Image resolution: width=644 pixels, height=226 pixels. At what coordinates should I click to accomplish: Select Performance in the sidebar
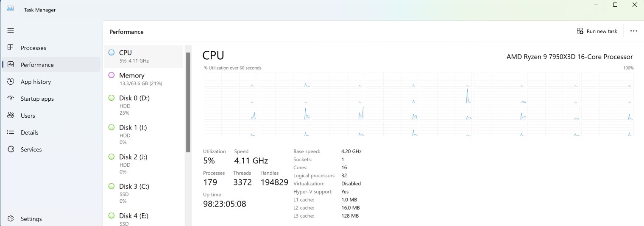click(x=51, y=65)
